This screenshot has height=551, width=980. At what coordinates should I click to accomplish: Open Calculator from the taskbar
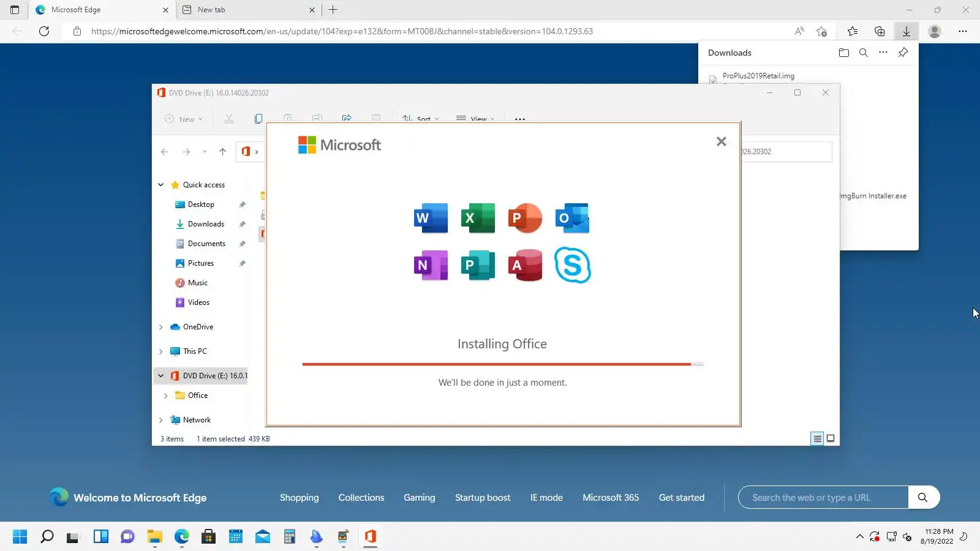click(290, 537)
